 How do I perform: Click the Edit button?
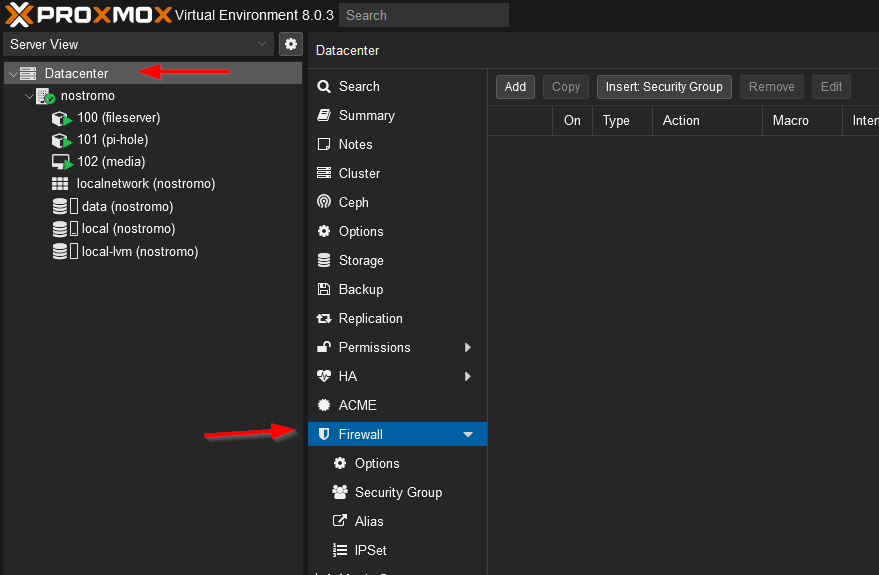pyautogui.click(x=831, y=87)
